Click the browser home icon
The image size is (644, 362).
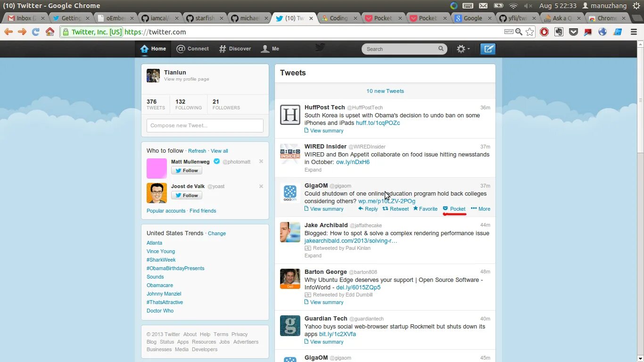coord(50,32)
